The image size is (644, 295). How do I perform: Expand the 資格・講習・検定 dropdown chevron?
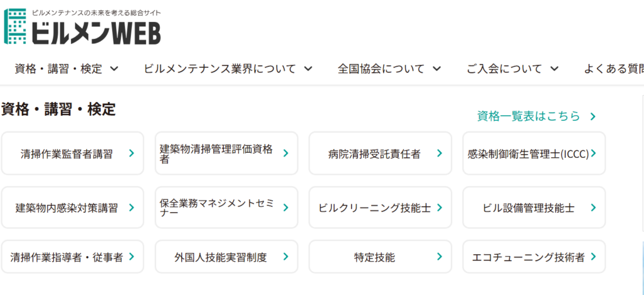114,69
